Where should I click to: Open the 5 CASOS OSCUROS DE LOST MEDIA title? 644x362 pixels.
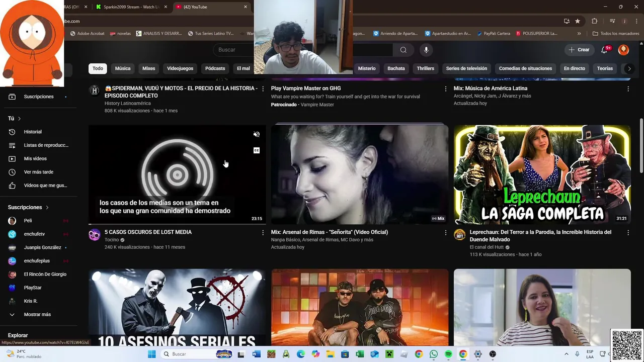point(148,232)
